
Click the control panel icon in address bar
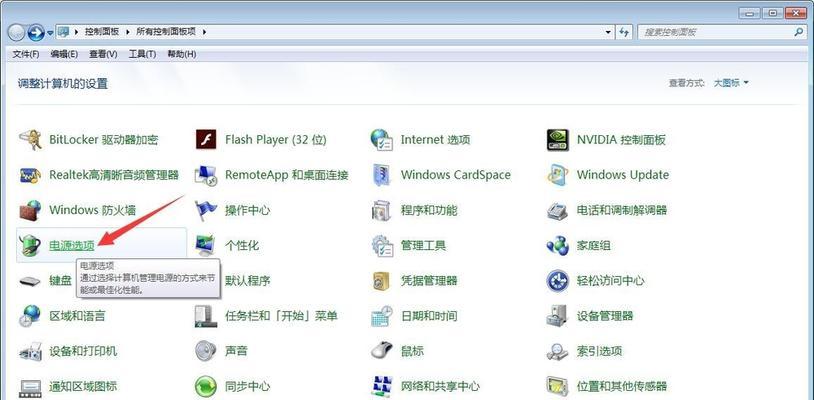[63, 32]
